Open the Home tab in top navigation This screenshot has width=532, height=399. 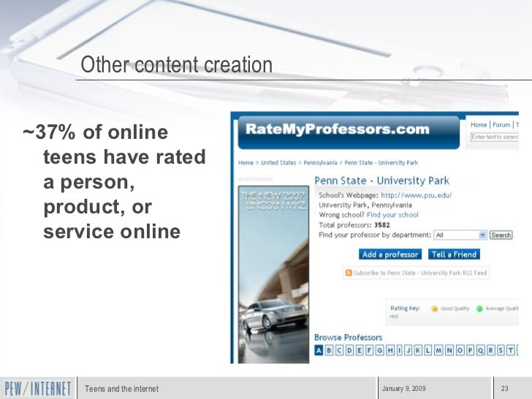click(479, 125)
